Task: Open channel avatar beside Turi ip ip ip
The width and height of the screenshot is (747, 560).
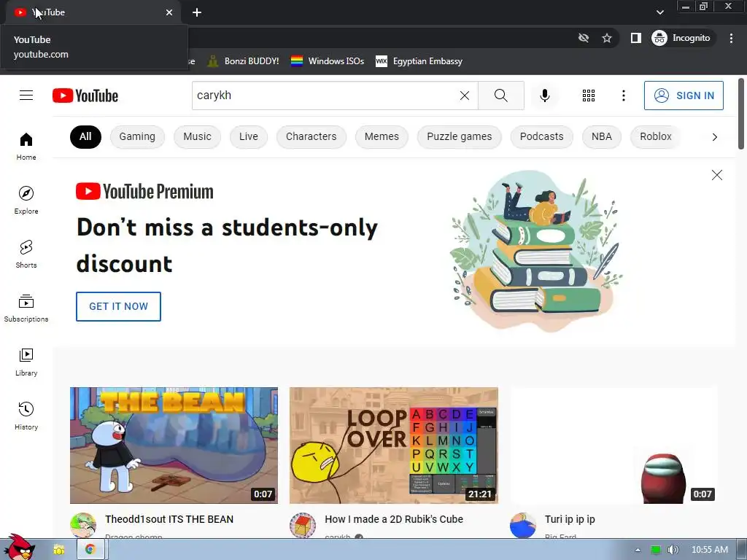Action: tap(522, 525)
